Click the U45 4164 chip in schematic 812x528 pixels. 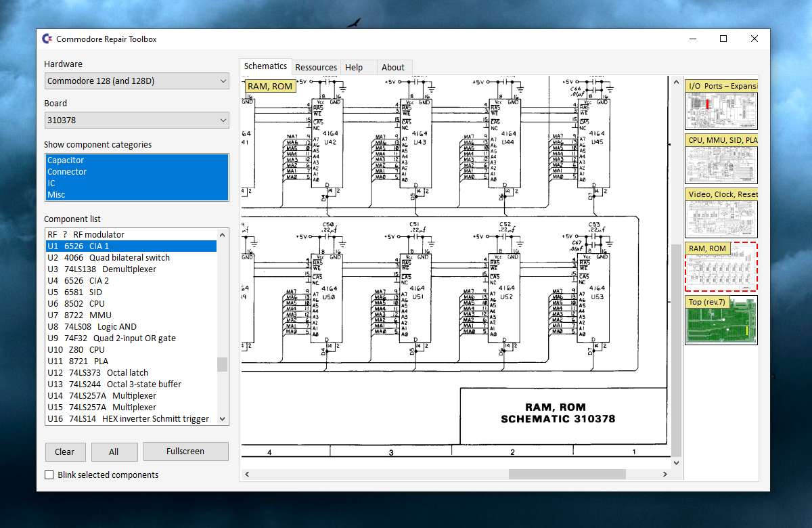pos(593,144)
